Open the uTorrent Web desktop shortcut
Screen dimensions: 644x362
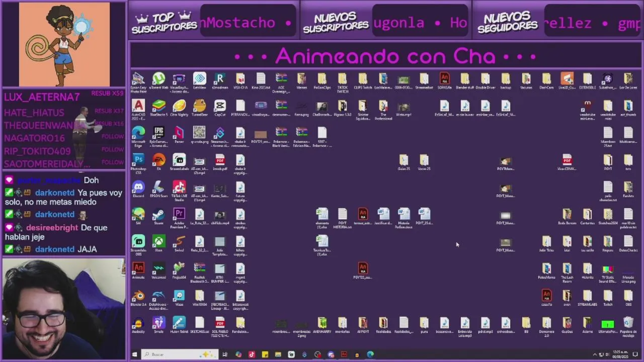pyautogui.click(x=158, y=81)
